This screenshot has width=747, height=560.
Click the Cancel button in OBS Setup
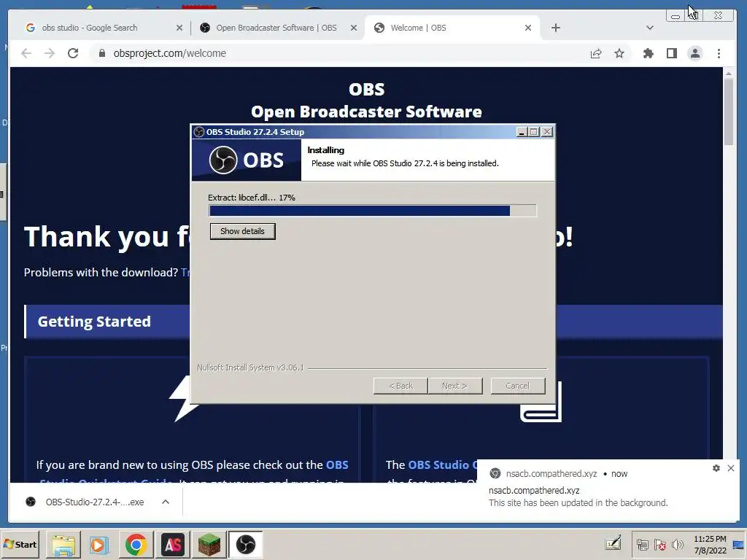click(518, 386)
